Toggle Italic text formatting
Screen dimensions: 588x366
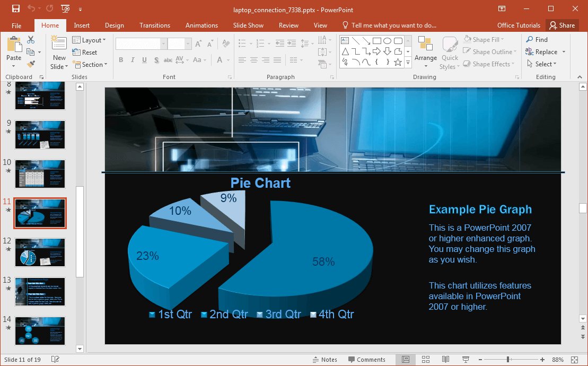[133, 60]
